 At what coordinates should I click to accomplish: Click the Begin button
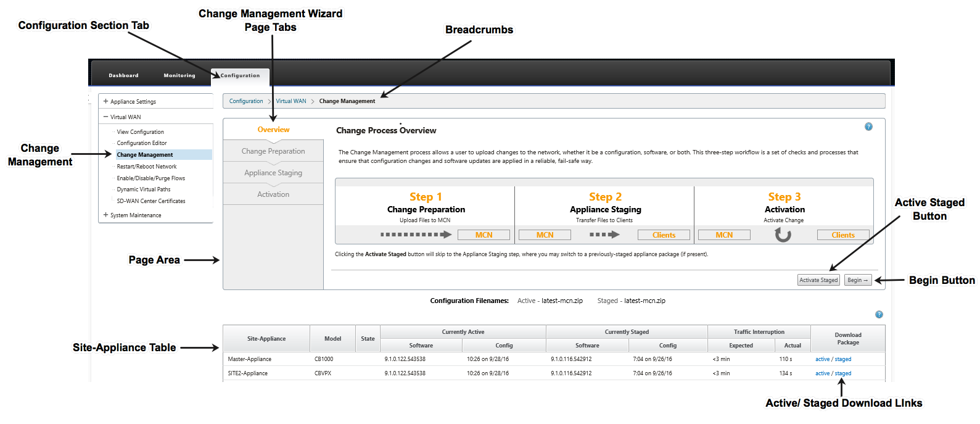point(858,280)
